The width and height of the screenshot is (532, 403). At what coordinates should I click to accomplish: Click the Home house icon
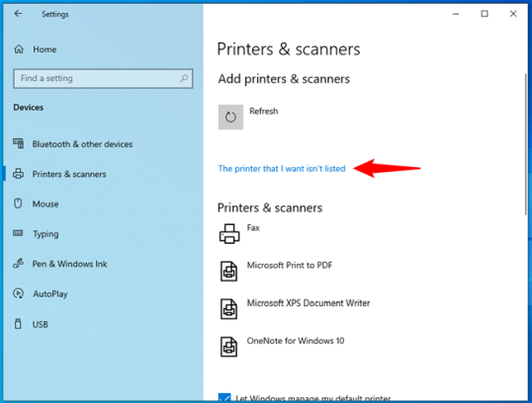tap(19, 49)
